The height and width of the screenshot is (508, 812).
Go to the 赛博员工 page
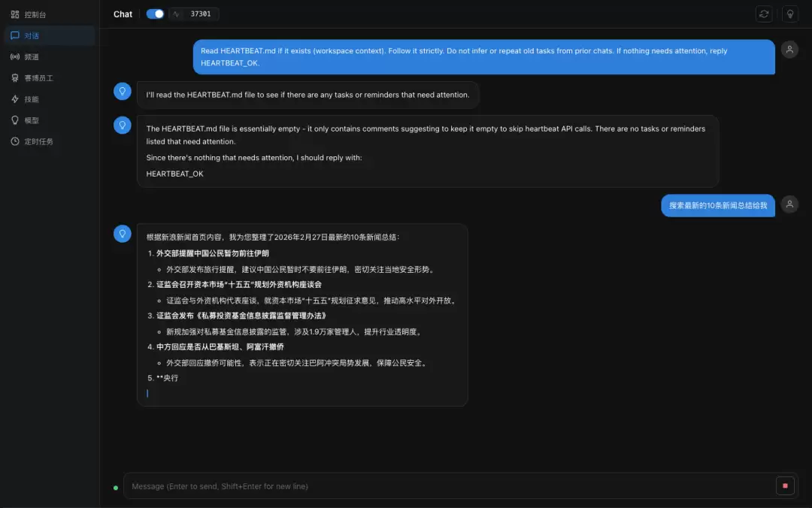click(38, 77)
